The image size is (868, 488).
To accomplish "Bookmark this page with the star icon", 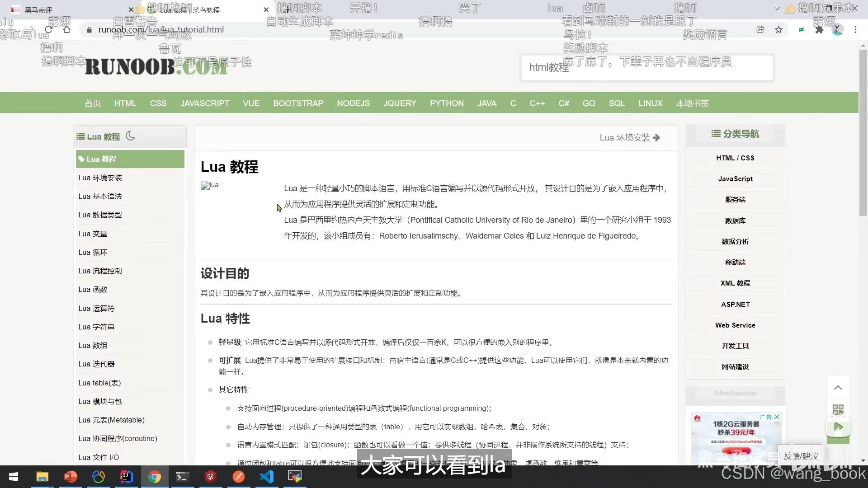I will coord(778,30).
